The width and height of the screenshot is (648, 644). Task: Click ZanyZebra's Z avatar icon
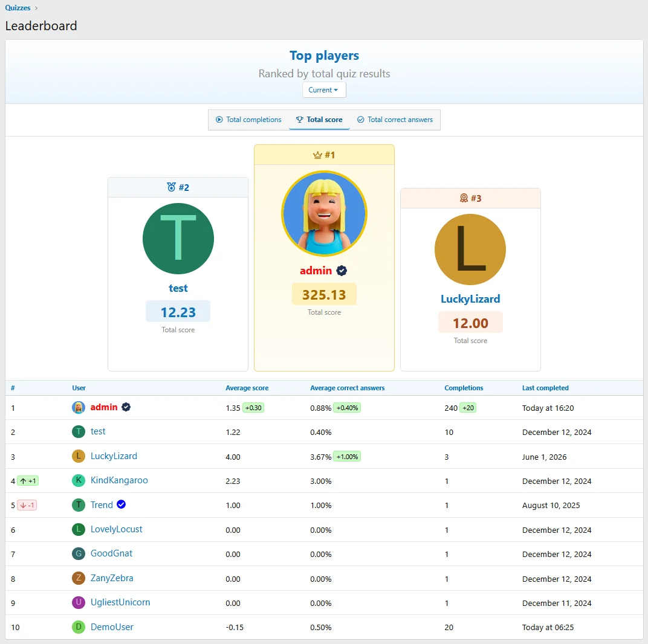click(x=79, y=578)
